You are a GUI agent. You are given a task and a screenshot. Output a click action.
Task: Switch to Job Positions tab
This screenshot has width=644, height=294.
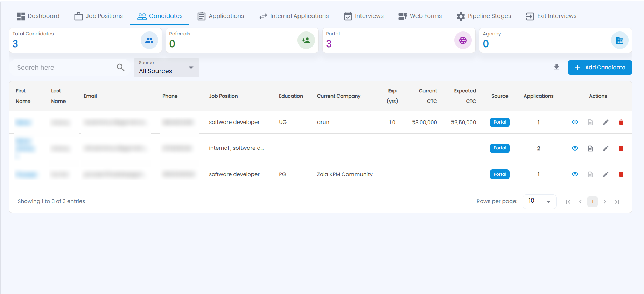99,16
